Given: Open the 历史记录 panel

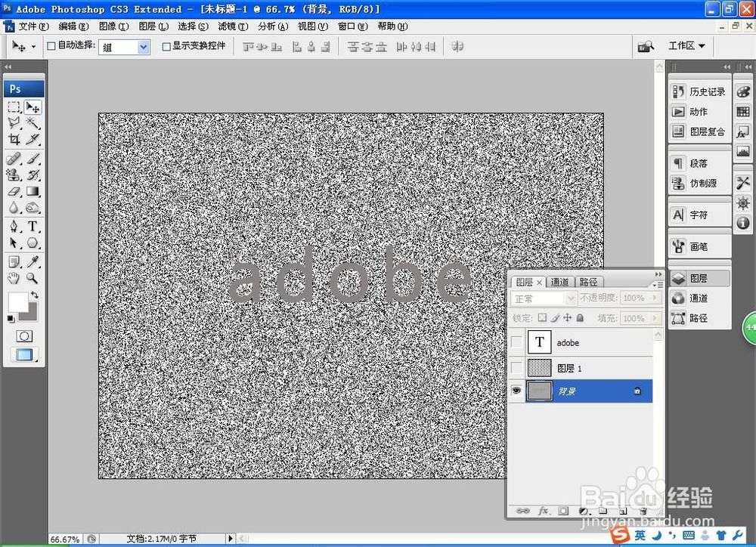Looking at the screenshot, I should (x=699, y=91).
